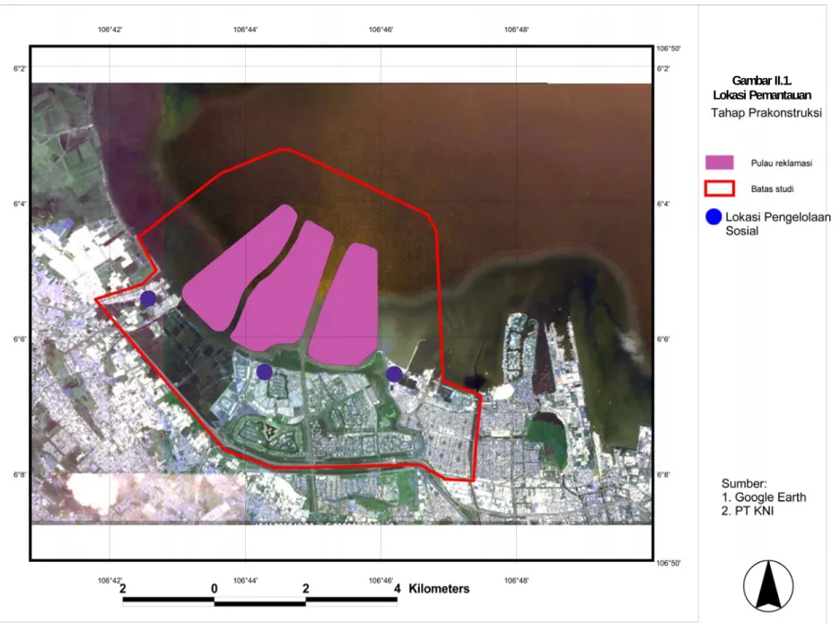This screenshot has height=624, width=840.
Task: Click the blue Lokasi Pengelolaan Sosial legend dot
Action: click(713, 216)
